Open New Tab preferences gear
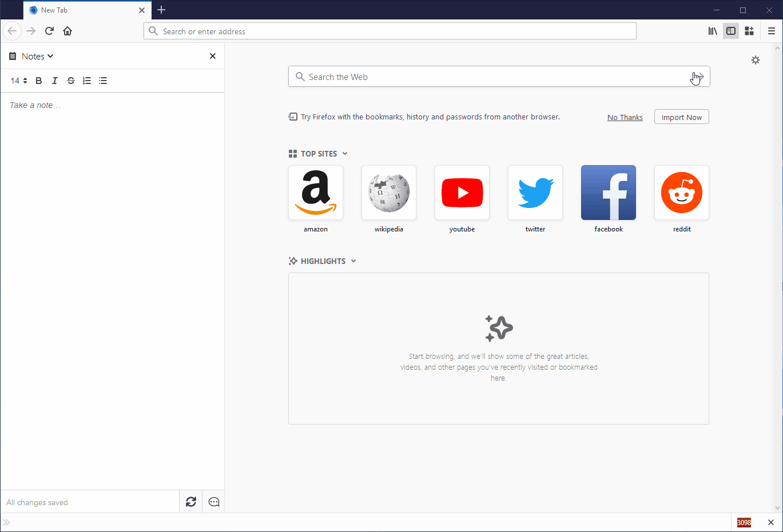The width and height of the screenshot is (783, 532). tap(756, 59)
